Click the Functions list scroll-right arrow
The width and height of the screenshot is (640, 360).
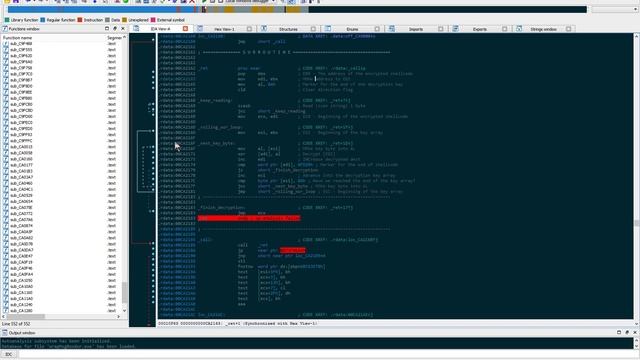pos(119,317)
